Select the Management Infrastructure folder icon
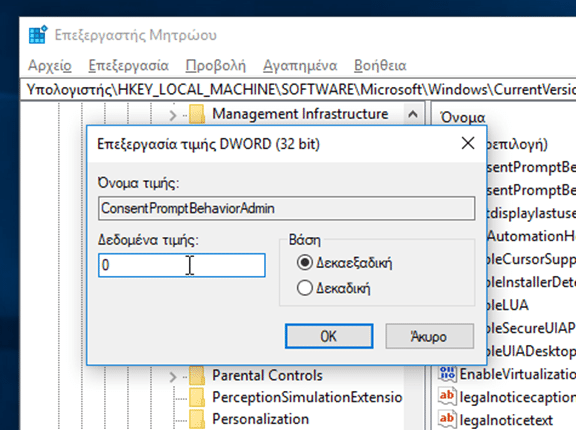The image size is (576, 430). pos(197,114)
